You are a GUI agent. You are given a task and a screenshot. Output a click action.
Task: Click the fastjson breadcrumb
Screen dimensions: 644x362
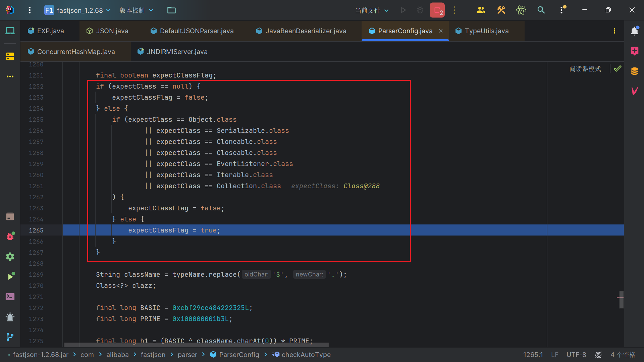point(153,355)
